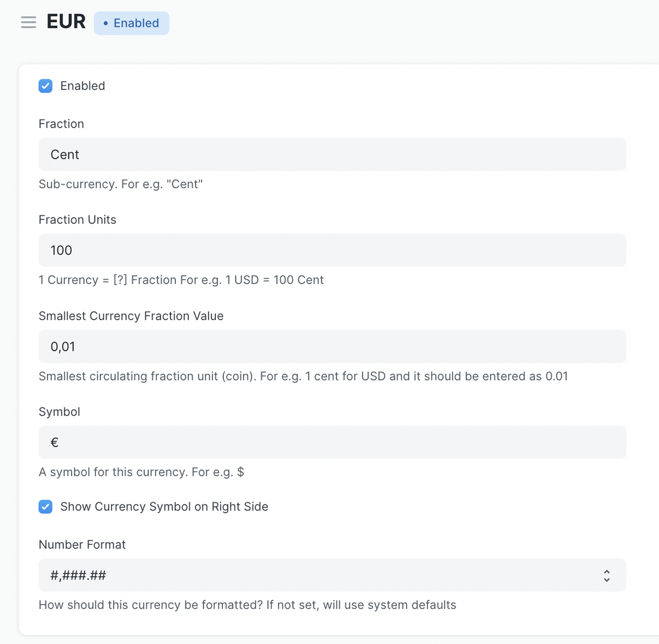Select the Number Format field to change formatting

coord(332,575)
